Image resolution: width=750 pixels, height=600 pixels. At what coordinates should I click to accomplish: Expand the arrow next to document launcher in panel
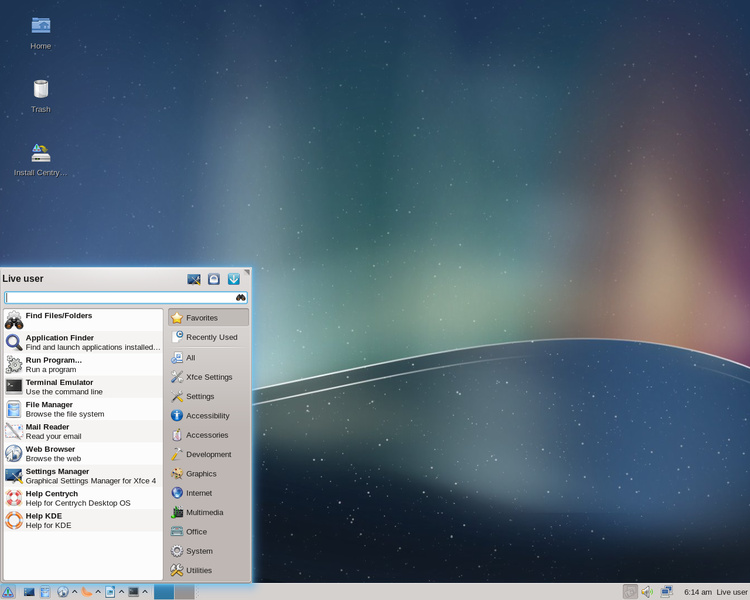coord(121,592)
